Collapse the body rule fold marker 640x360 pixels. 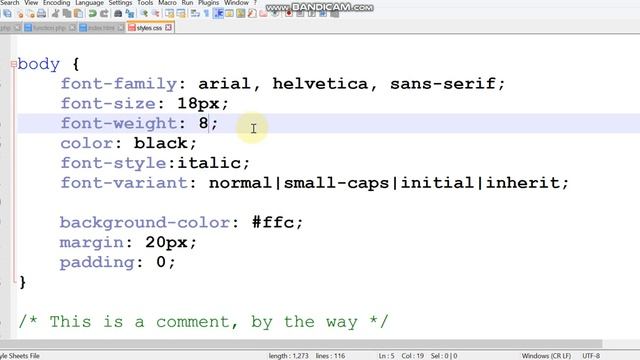tap(13, 64)
